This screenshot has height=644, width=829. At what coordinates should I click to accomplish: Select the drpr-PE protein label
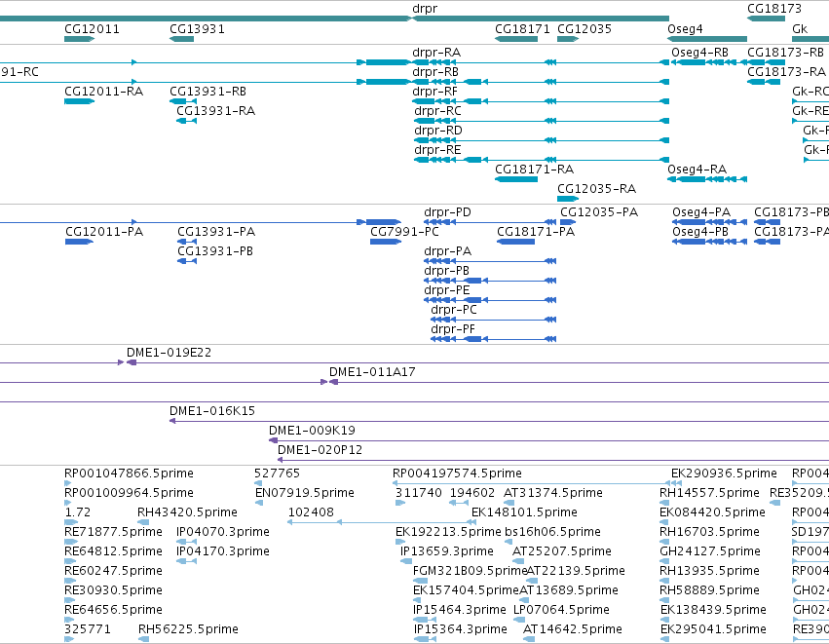pyautogui.click(x=447, y=290)
